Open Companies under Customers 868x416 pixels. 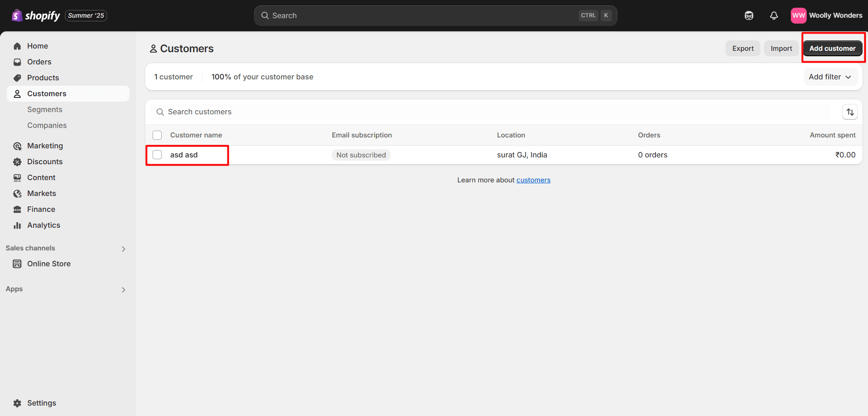click(x=47, y=125)
